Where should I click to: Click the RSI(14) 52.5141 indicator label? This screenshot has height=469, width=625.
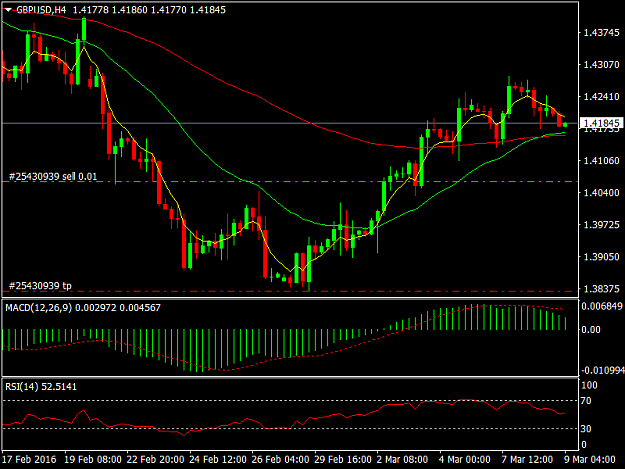pos(41,387)
